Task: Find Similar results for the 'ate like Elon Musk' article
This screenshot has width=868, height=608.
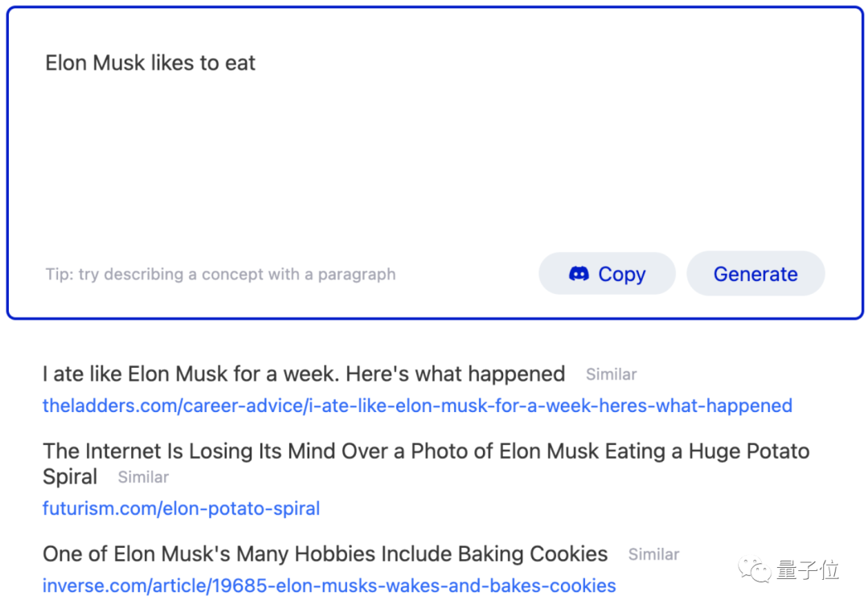Action: click(611, 374)
